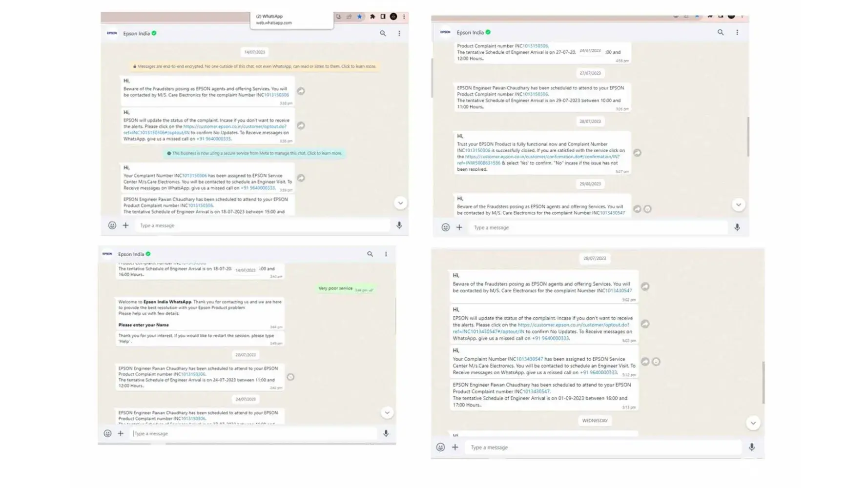Screen dimensions: 868x488
Task: Jump to latest message in top-right chat
Action: tap(738, 205)
